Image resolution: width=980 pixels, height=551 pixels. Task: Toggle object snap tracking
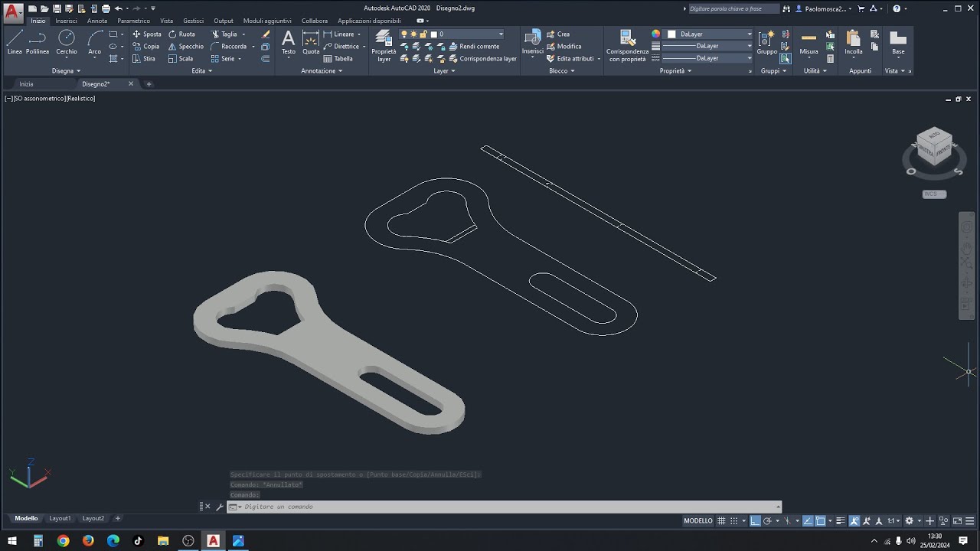[x=808, y=520]
